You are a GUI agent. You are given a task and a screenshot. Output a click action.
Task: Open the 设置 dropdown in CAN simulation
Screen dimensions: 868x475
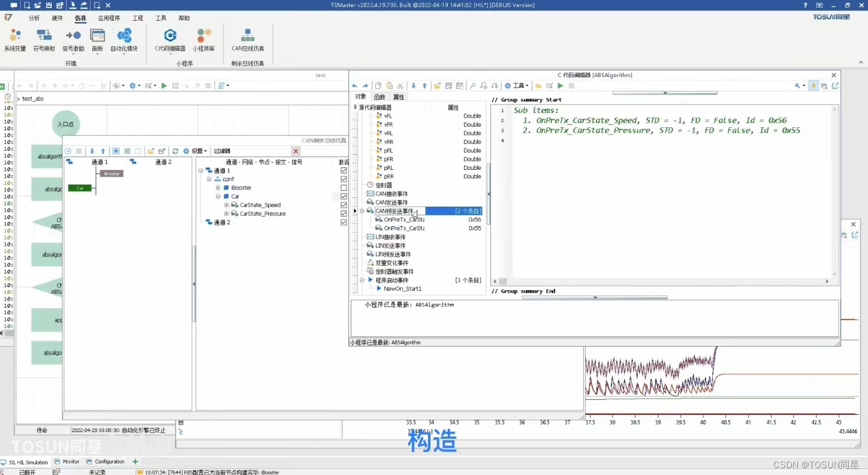195,151
